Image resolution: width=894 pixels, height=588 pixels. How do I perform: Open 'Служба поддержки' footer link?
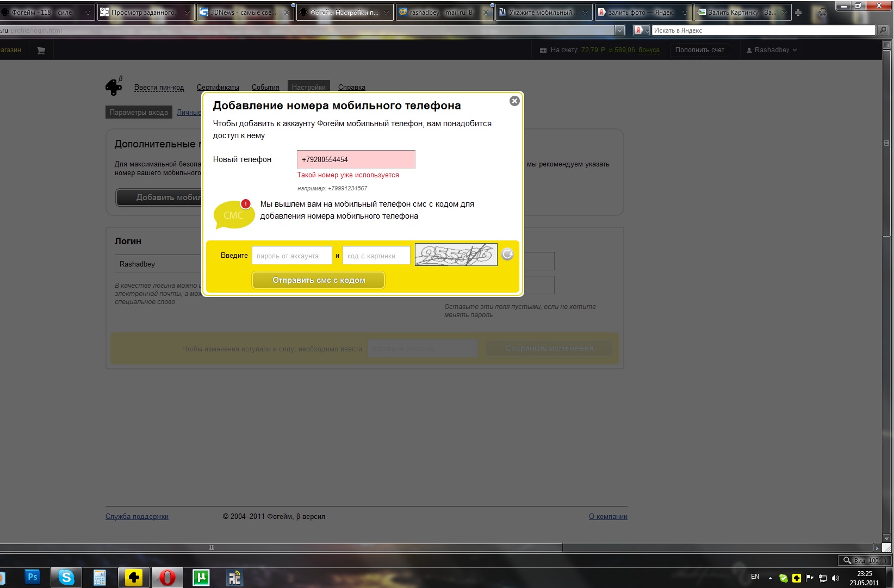137,517
